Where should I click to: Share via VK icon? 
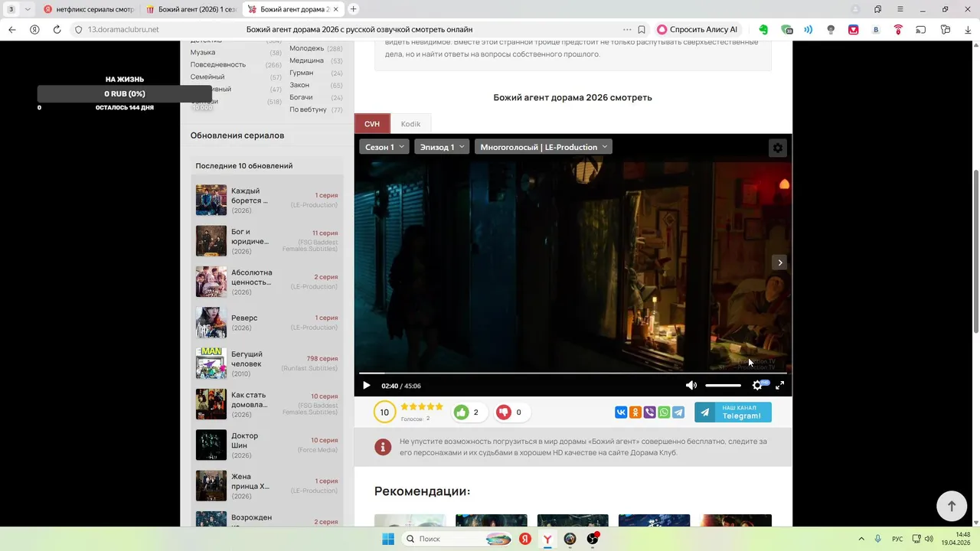point(621,412)
